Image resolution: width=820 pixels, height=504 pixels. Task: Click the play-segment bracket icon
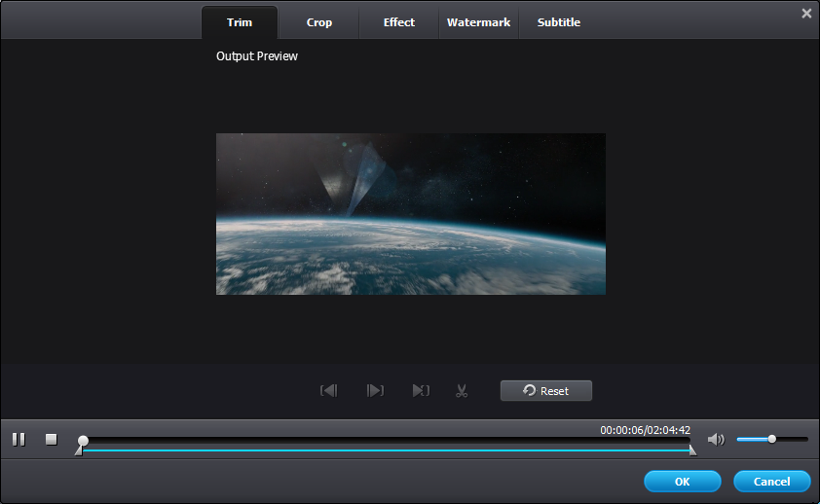(421, 391)
